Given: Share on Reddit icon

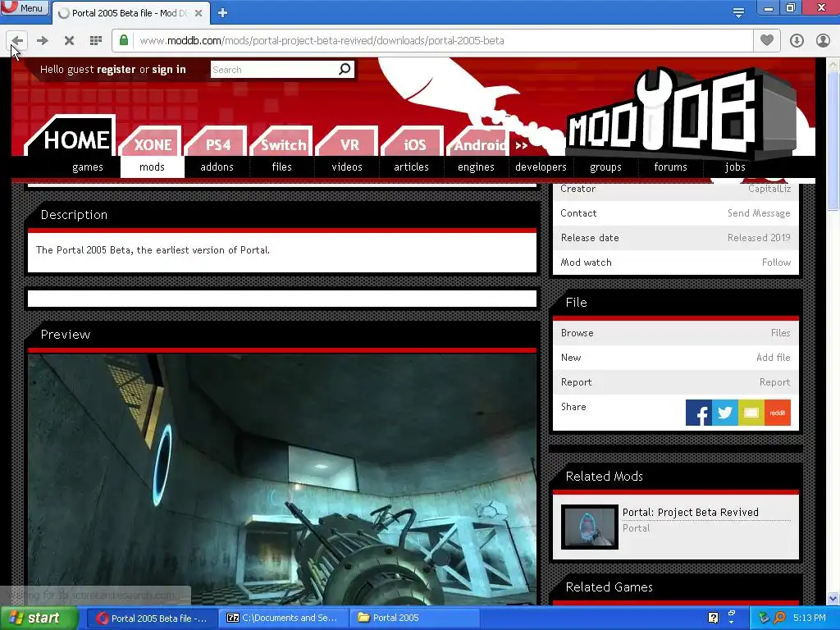Looking at the screenshot, I should (778, 413).
